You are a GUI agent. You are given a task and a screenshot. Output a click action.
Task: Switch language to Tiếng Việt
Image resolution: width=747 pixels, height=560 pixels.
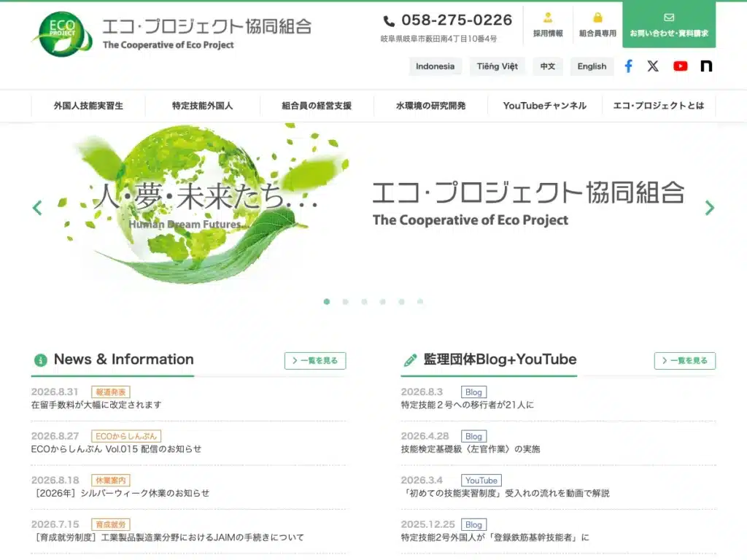[498, 66]
